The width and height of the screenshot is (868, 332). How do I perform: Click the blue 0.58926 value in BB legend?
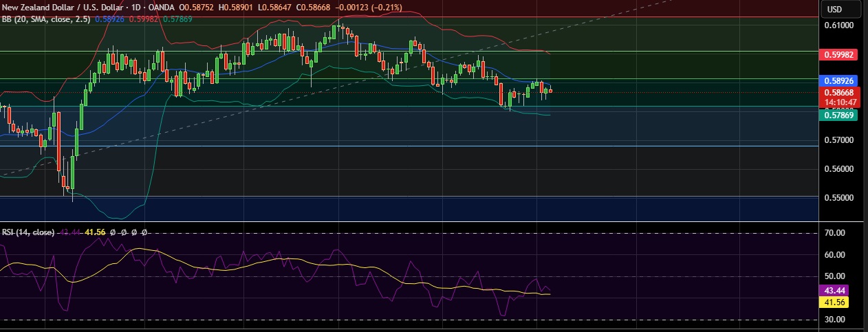[109, 18]
